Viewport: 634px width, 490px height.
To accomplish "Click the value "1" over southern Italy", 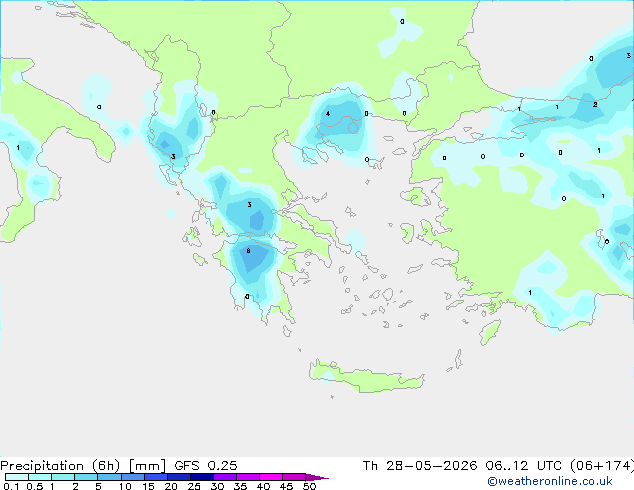I will [x=18, y=148].
